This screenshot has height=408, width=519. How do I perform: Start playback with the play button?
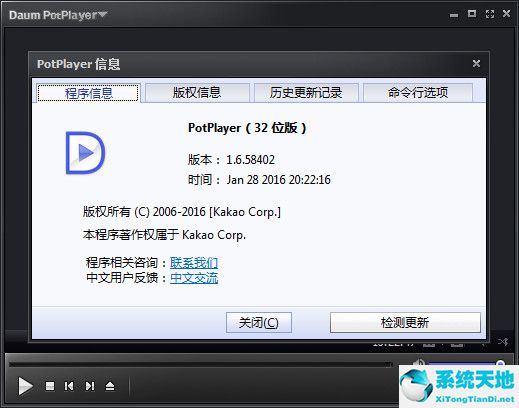pyautogui.click(x=25, y=386)
